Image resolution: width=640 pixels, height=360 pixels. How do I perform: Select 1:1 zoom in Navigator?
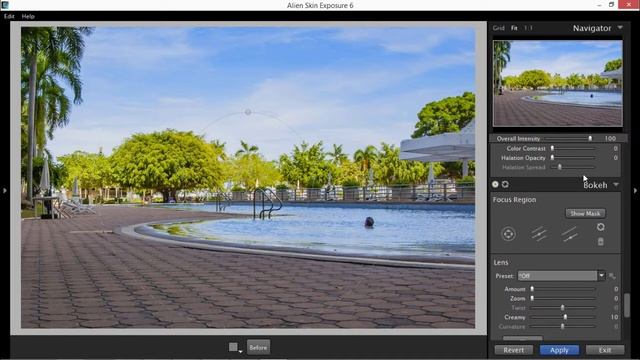point(528,28)
